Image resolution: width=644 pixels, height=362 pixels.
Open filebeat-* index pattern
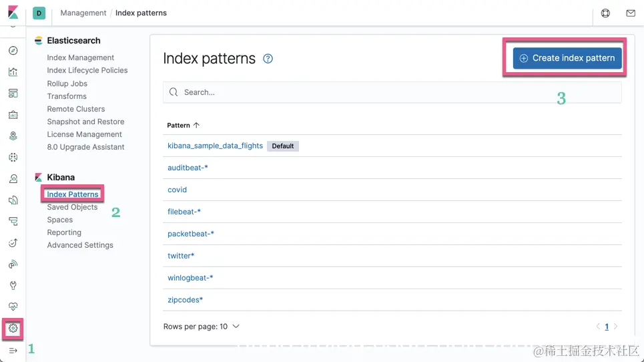tap(184, 212)
